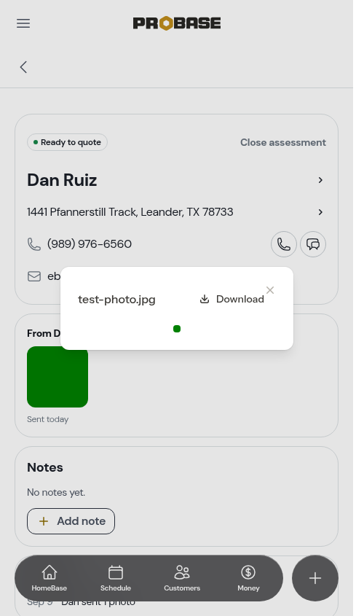Open the green photo thumbnail sent today
The height and width of the screenshot is (616, 364).
(58, 377)
